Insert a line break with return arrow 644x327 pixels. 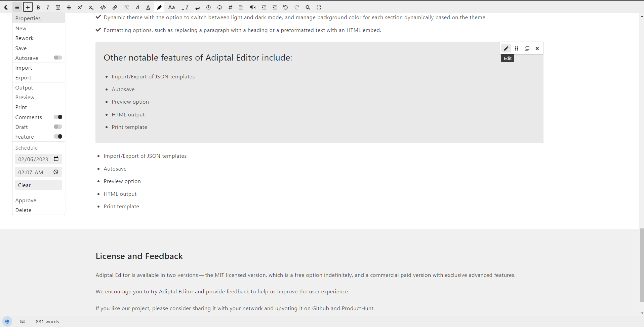[198, 7]
